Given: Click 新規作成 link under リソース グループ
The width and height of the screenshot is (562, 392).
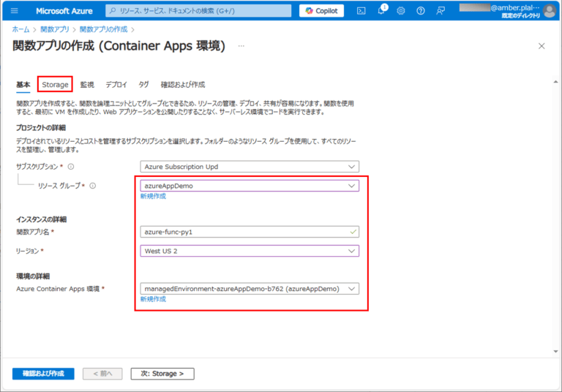Looking at the screenshot, I should coord(153,196).
